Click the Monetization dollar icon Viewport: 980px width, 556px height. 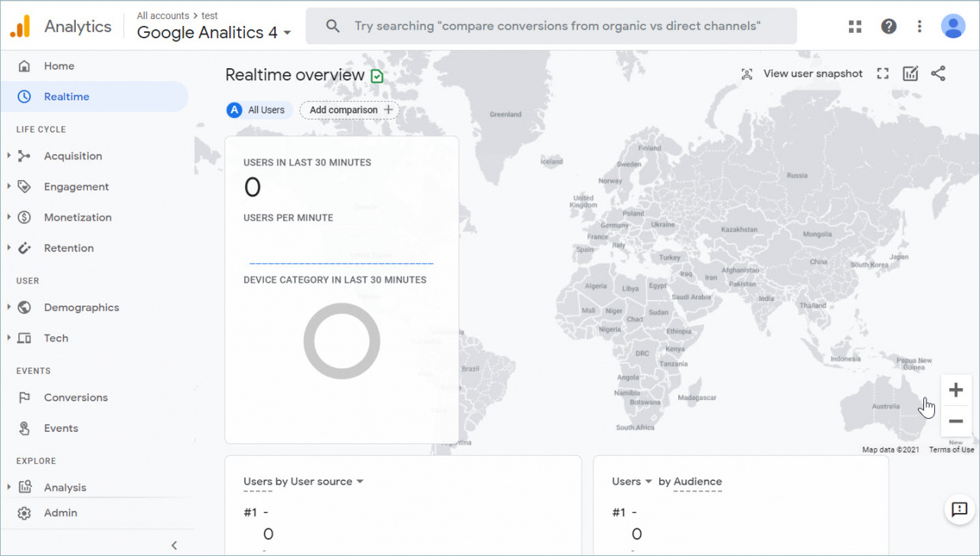(24, 217)
